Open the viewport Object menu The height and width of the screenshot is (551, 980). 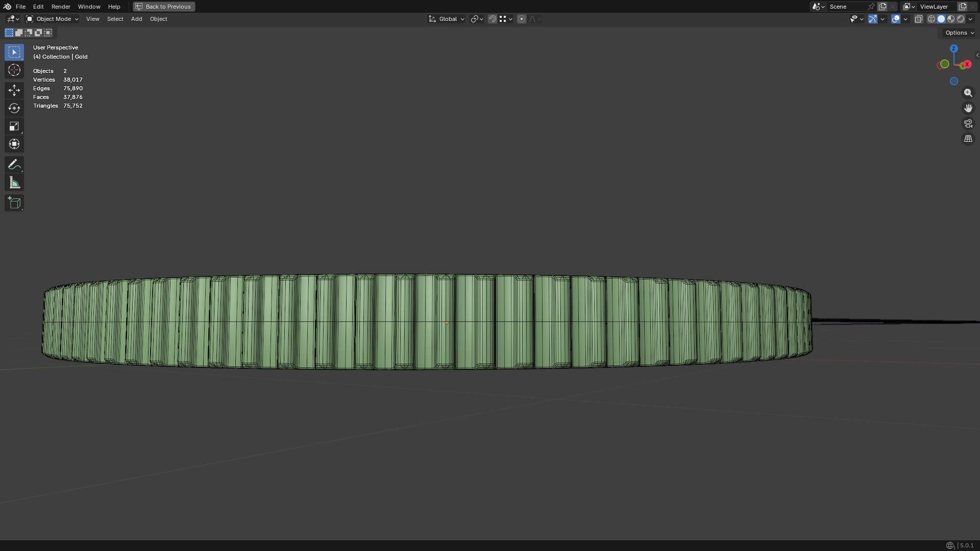(158, 19)
